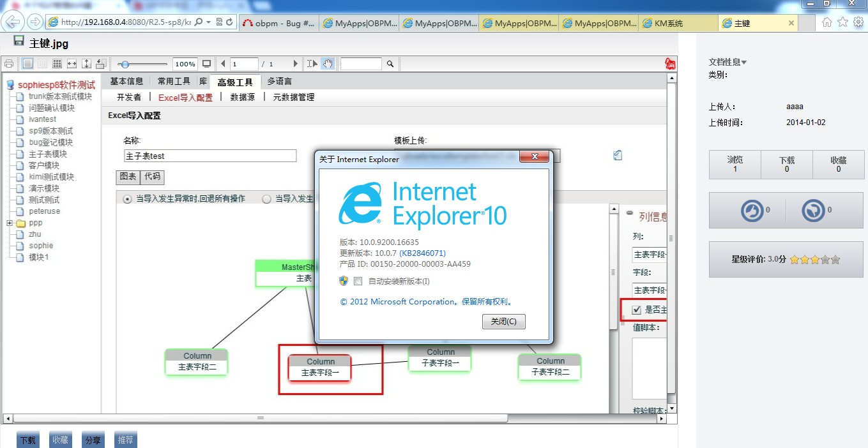
Task: Open the 多语言 tab
Action: (x=280, y=81)
